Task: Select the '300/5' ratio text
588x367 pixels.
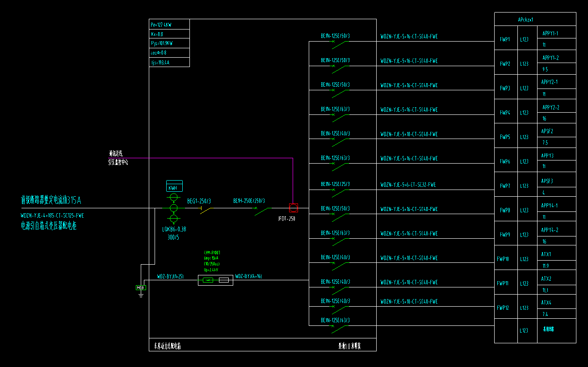Action: point(173,237)
